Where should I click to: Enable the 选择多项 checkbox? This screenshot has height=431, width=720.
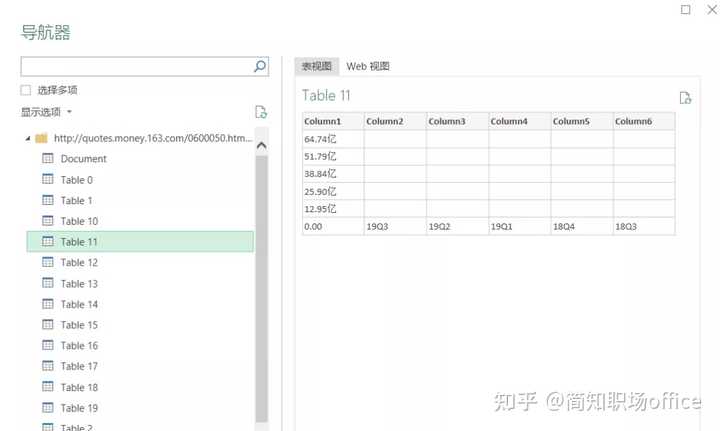[x=26, y=90]
